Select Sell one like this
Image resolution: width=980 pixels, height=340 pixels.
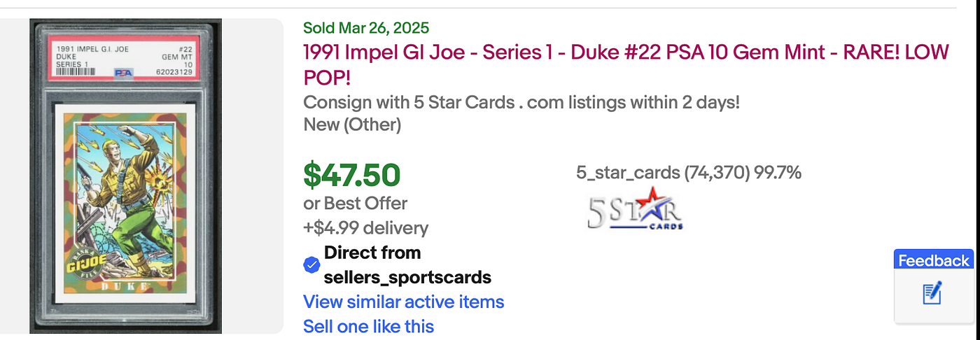point(368,326)
